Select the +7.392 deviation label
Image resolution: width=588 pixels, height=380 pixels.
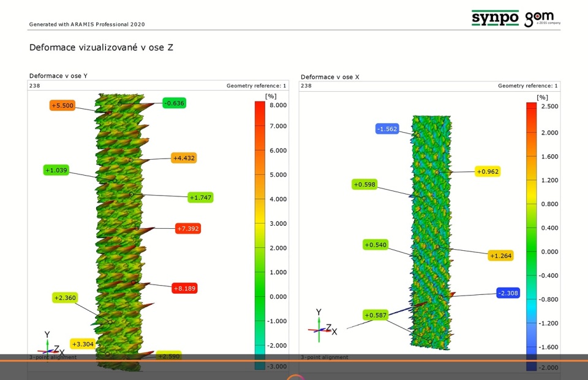point(187,228)
